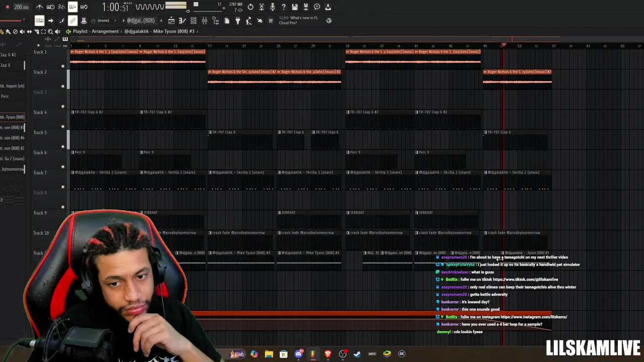Open the Mixer view icon
This screenshot has height=362, width=644.
(204, 21)
